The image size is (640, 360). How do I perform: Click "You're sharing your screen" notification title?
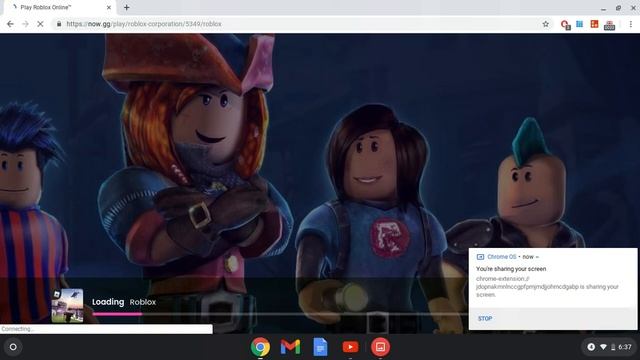point(511,269)
